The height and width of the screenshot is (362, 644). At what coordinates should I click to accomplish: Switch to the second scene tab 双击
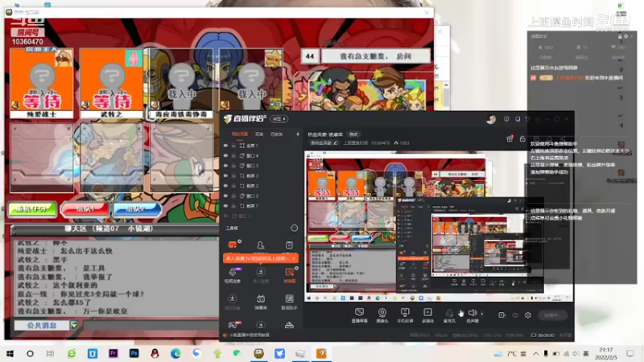coord(259,134)
